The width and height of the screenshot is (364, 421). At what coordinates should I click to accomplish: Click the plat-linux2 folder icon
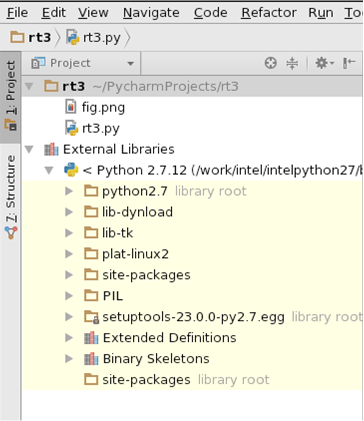click(91, 254)
